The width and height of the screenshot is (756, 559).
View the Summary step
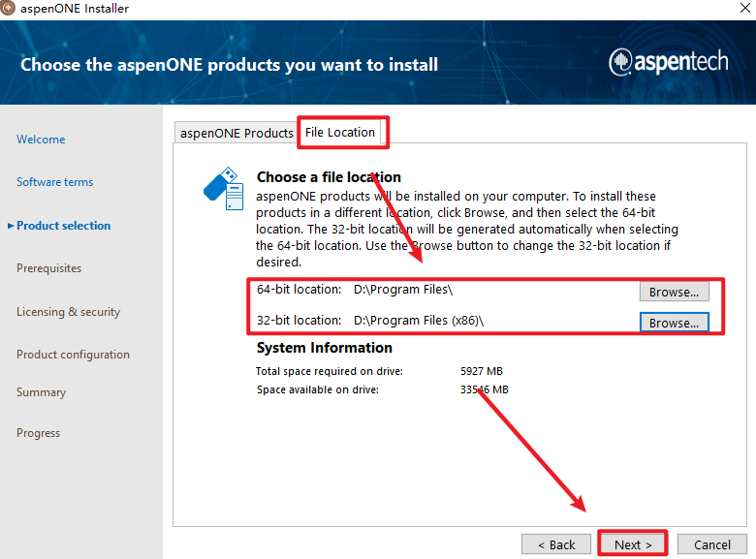coord(41,392)
